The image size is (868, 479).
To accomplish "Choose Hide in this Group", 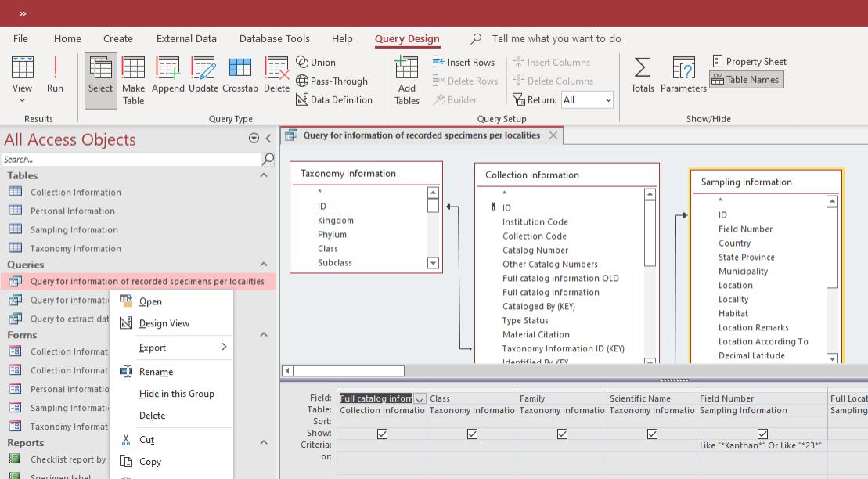I will pyautogui.click(x=171, y=394).
